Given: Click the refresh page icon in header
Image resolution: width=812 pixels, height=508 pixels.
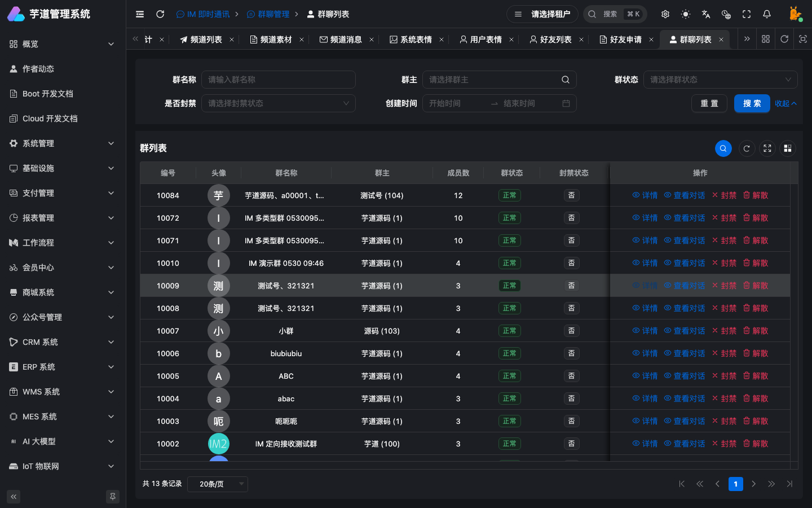Looking at the screenshot, I should click(x=160, y=14).
